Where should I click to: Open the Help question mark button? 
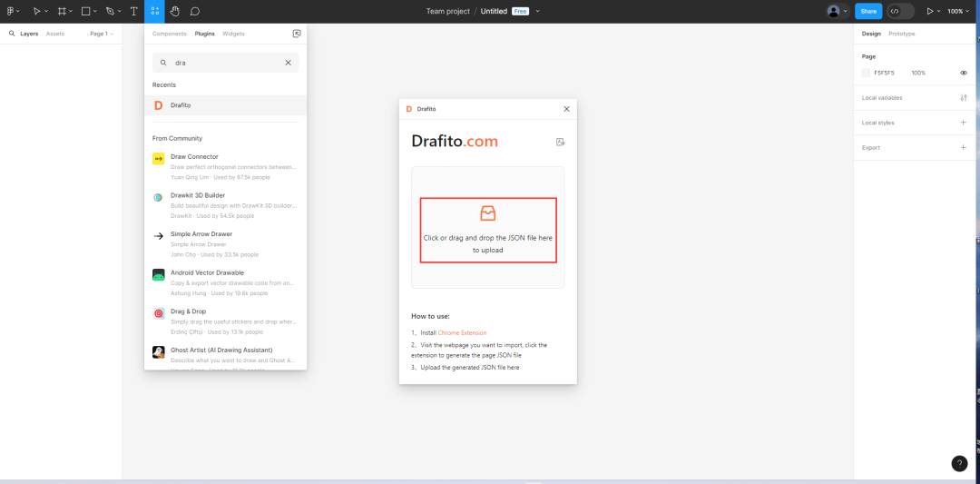click(x=959, y=463)
